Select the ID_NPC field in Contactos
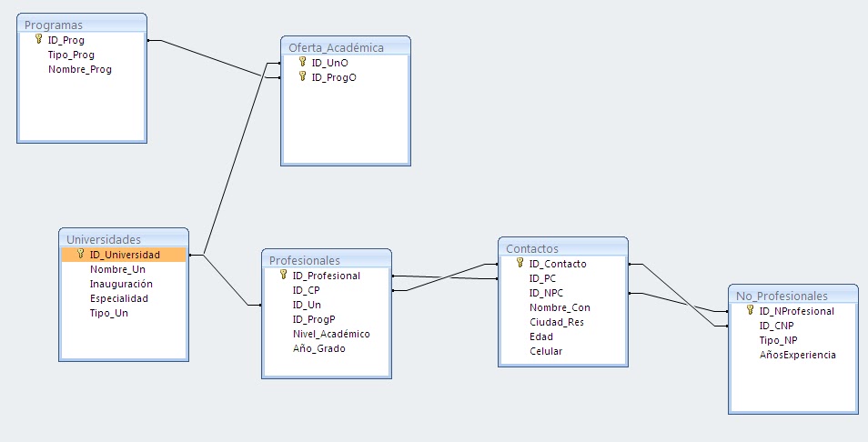This screenshot has width=868, height=442. pyautogui.click(x=546, y=293)
